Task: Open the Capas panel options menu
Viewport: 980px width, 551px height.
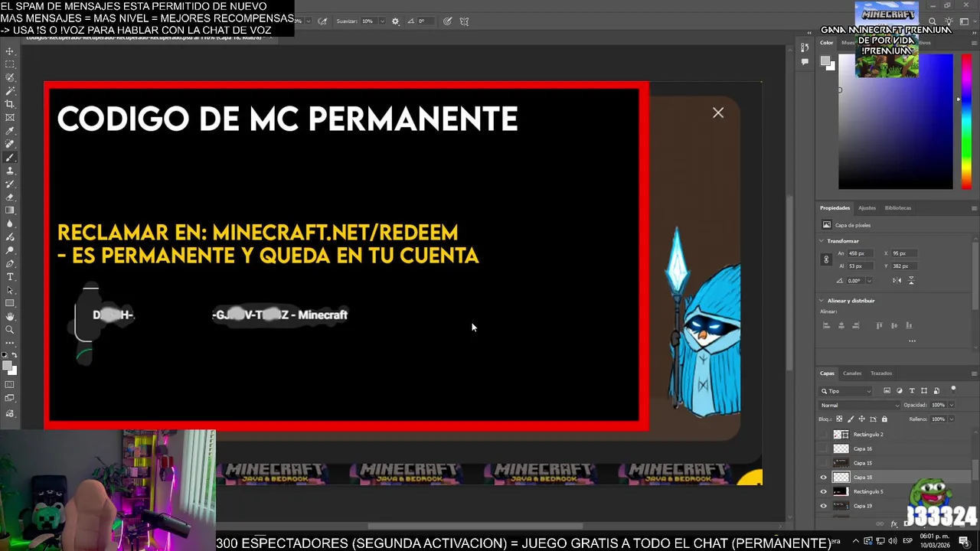Action: [x=974, y=373]
